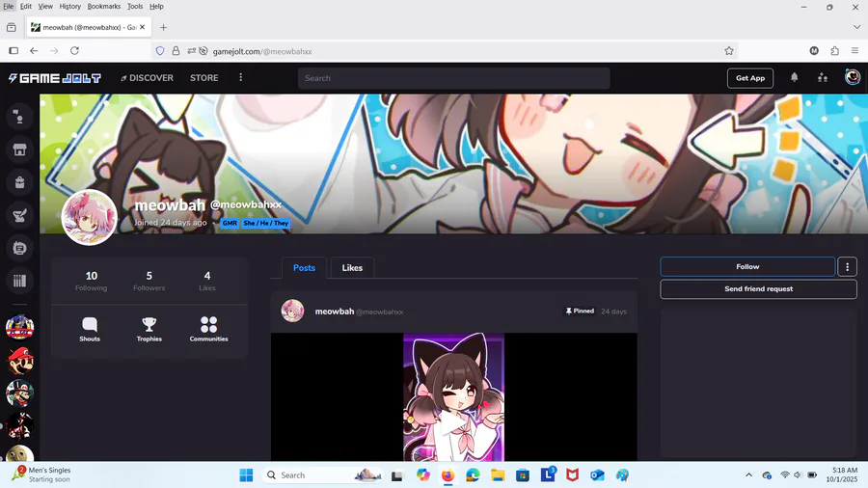Viewport: 868px width, 488px height.
Task: Open the first Game Jolt sidebar icon
Action: click(19, 117)
